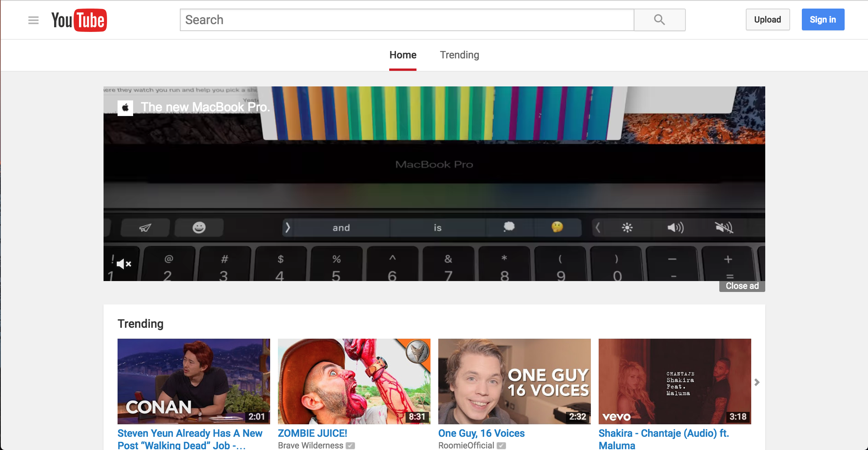Open 'Shakira - Chantaje (Audio) ft.' title link
868x450 pixels.
[x=664, y=439]
